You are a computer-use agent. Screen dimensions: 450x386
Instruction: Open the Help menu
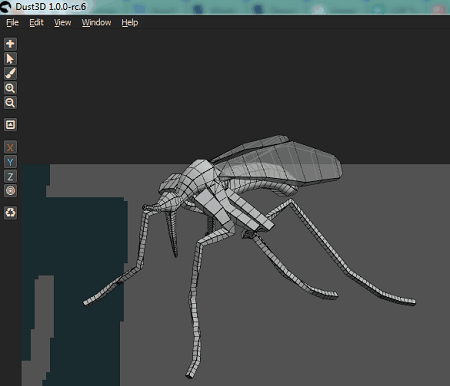coord(130,23)
